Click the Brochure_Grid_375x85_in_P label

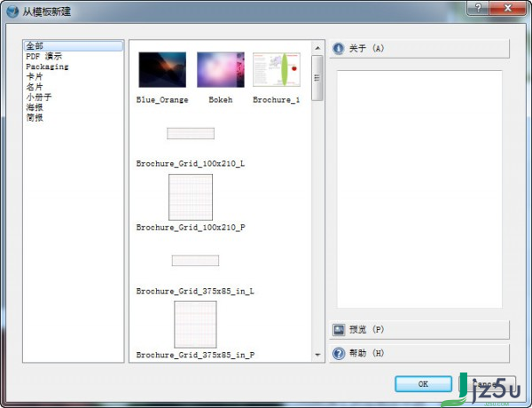click(x=195, y=355)
